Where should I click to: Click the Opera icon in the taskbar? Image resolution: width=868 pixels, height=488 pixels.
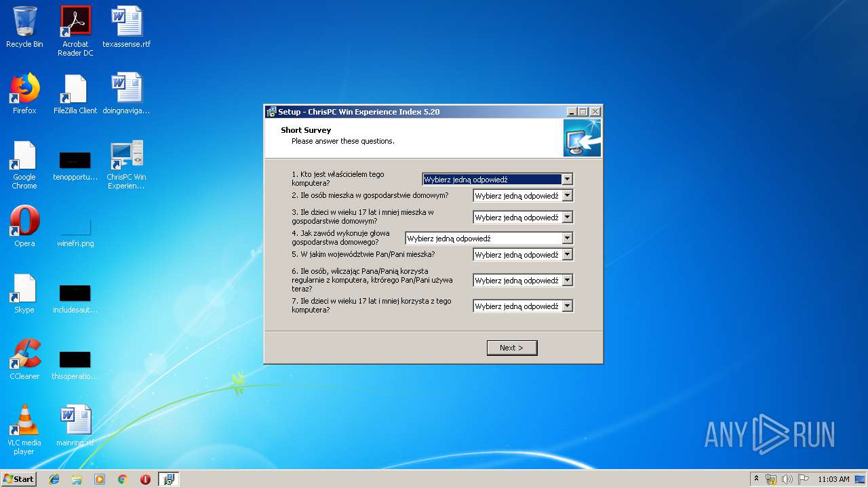click(x=145, y=479)
